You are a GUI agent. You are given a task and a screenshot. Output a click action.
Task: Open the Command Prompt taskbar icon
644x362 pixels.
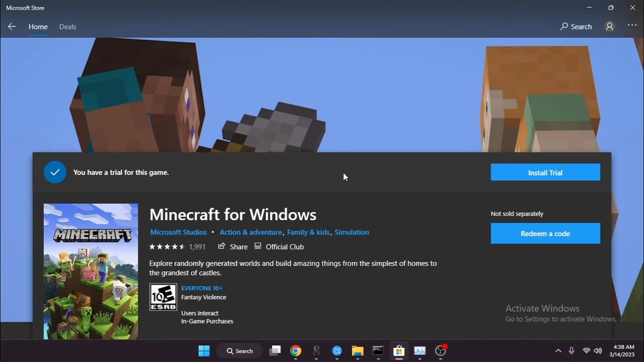point(378,351)
